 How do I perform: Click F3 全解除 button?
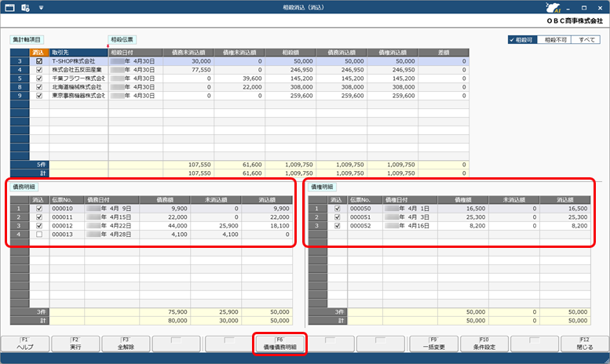tap(126, 344)
